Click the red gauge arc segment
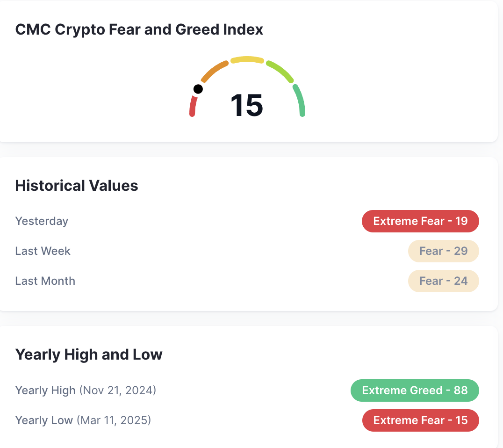Viewport: 503px width, 448px height. [193, 106]
